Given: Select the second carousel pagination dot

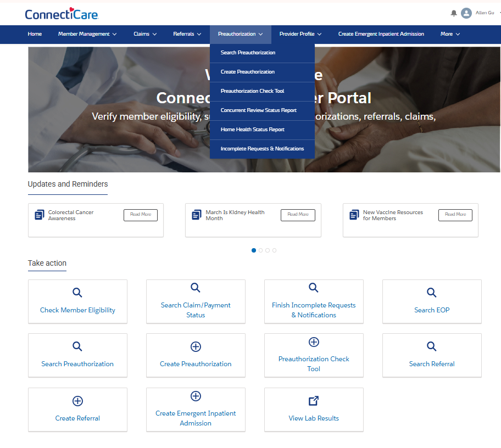Looking at the screenshot, I should click(261, 250).
